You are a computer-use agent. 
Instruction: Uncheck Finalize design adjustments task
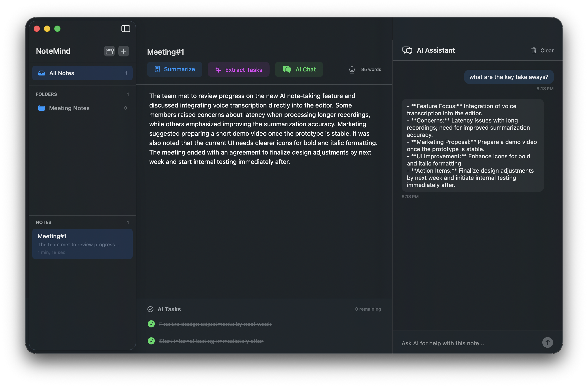151,324
